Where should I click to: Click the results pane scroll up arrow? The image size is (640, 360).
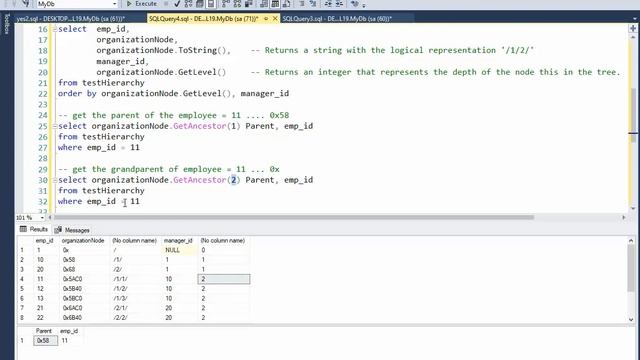coord(631,241)
